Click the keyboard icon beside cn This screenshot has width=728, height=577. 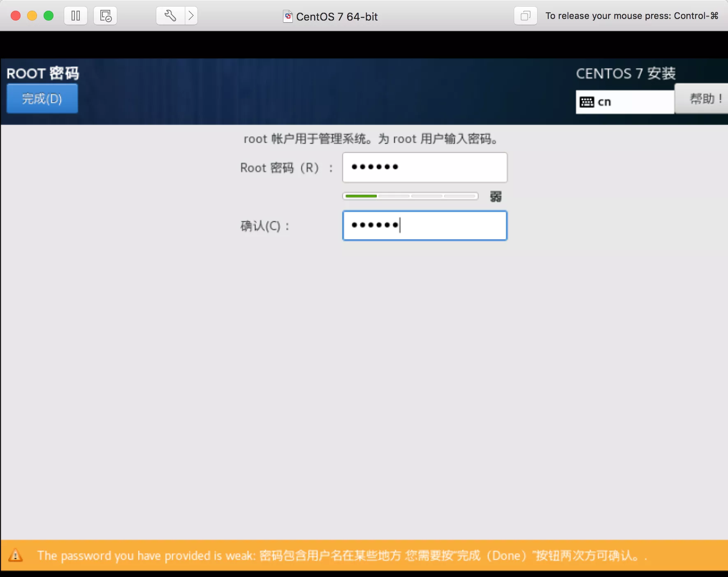[x=587, y=102]
